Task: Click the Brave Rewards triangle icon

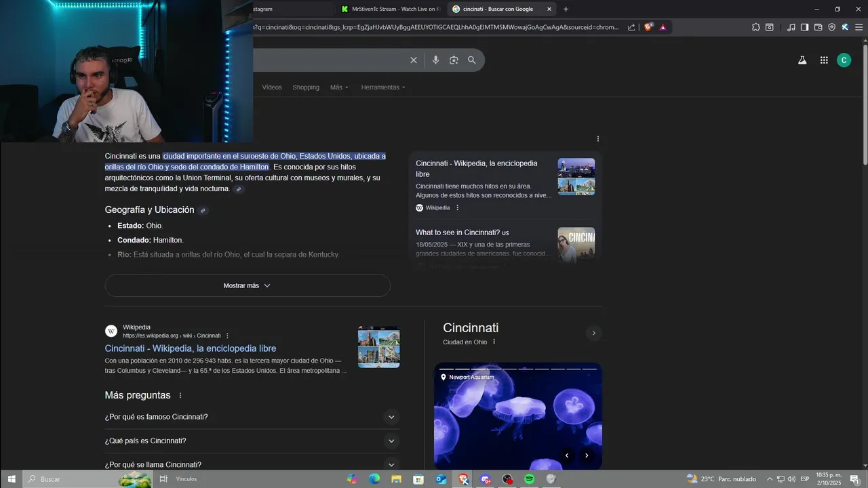Action: click(x=663, y=27)
